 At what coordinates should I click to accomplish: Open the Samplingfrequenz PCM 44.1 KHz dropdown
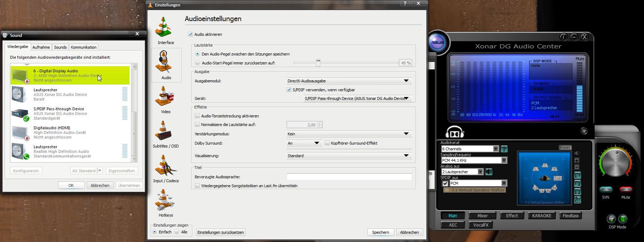pyautogui.click(x=474, y=160)
